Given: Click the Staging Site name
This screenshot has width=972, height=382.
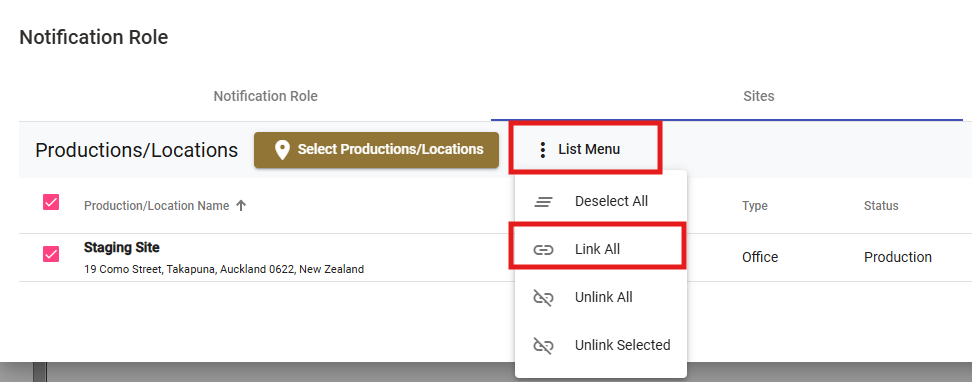Looking at the screenshot, I should 122,248.
